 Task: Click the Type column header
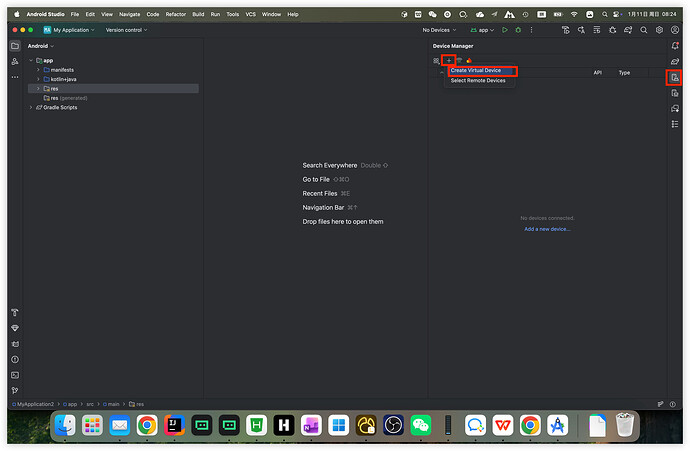coord(624,73)
